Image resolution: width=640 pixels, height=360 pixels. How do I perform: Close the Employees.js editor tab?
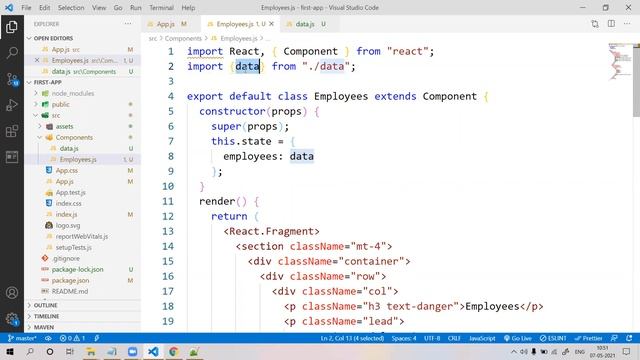pyautogui.click(x=271, y=24)
